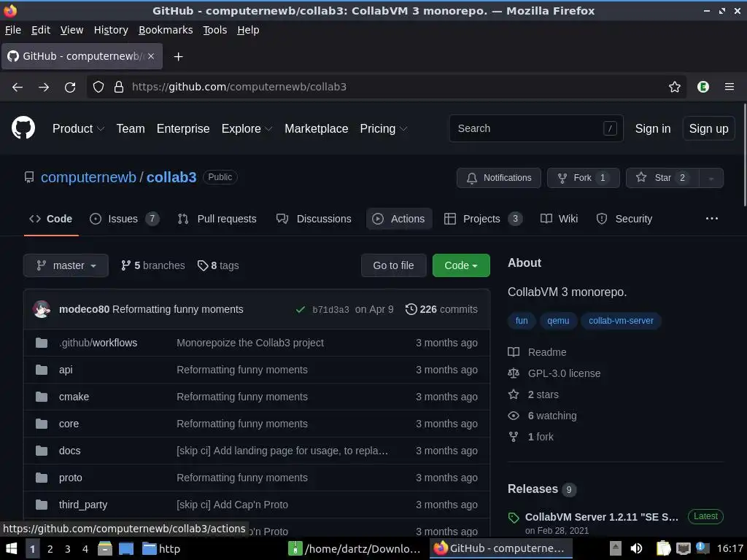The width and height of the screenshot is (747, 560).
Task: Expand the Explore navigation dropdown
Action: tap(247, 128)
